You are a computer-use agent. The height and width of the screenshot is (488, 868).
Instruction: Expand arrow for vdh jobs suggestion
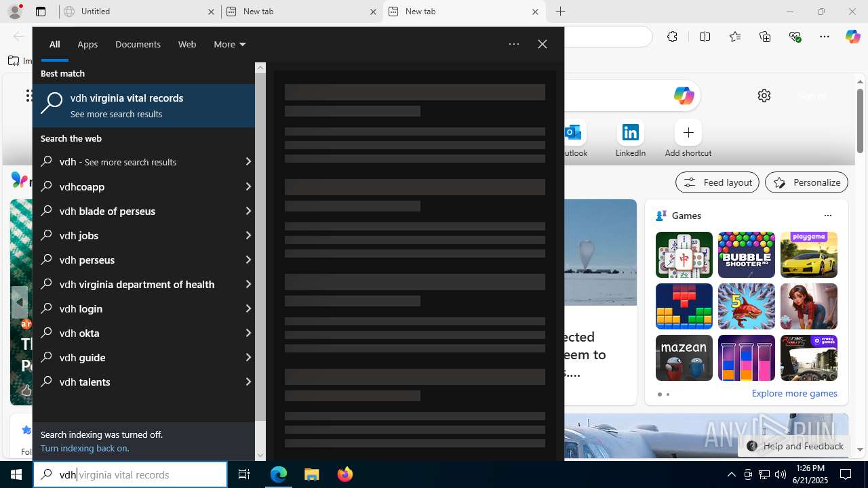tap(248, 235)
